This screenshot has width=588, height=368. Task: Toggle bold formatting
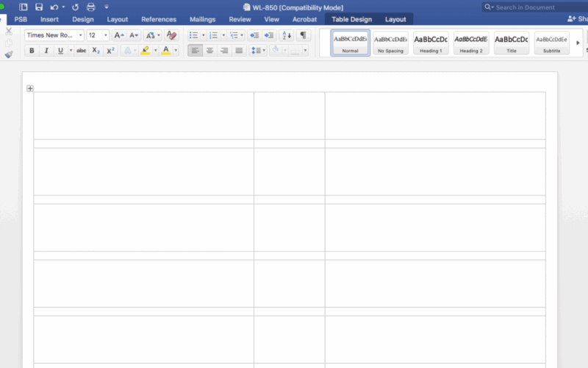click(32, 50)
